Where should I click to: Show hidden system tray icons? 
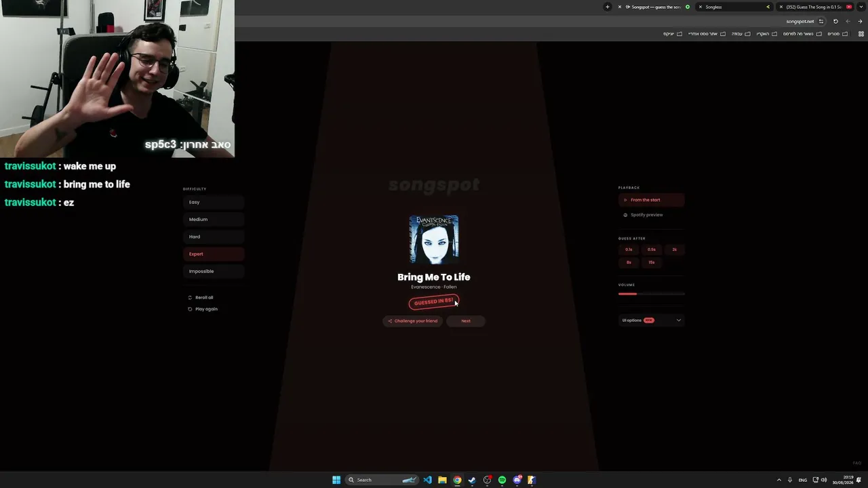tap(778, 480)
